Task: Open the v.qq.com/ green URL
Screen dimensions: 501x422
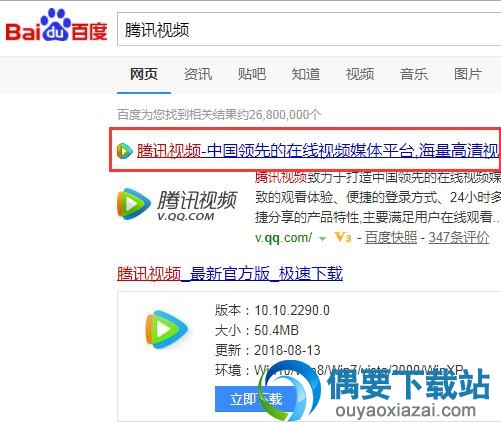Action: (x=283, y=238)
